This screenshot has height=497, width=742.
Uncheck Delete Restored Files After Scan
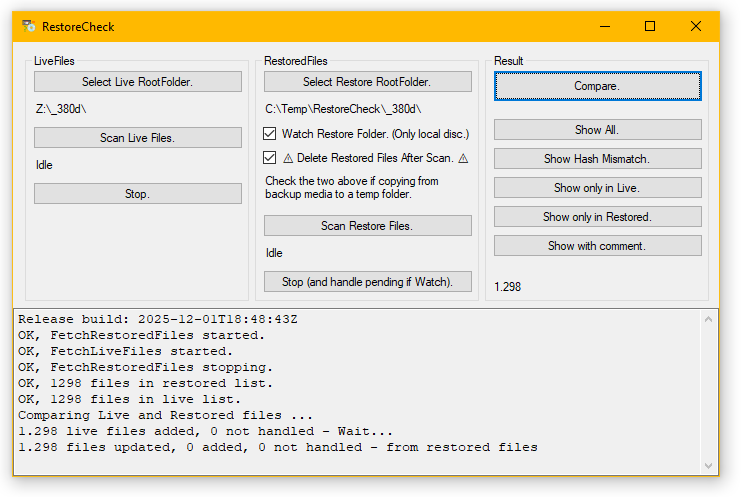point(270,158)
